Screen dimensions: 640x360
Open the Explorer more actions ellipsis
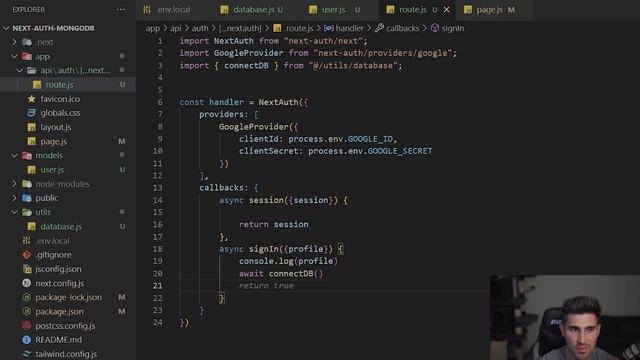click(121, 9)
